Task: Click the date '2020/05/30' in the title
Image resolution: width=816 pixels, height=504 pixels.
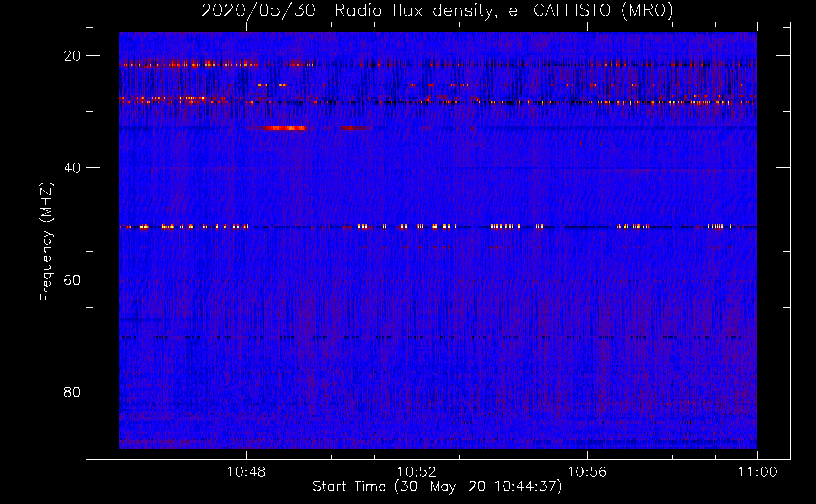Action: tap(258, 11)
